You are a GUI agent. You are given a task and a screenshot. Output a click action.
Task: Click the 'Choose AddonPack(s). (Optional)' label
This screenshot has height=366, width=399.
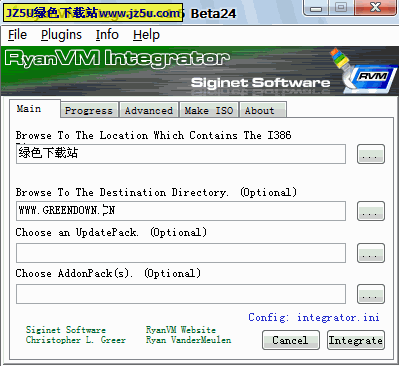[108, 273]
